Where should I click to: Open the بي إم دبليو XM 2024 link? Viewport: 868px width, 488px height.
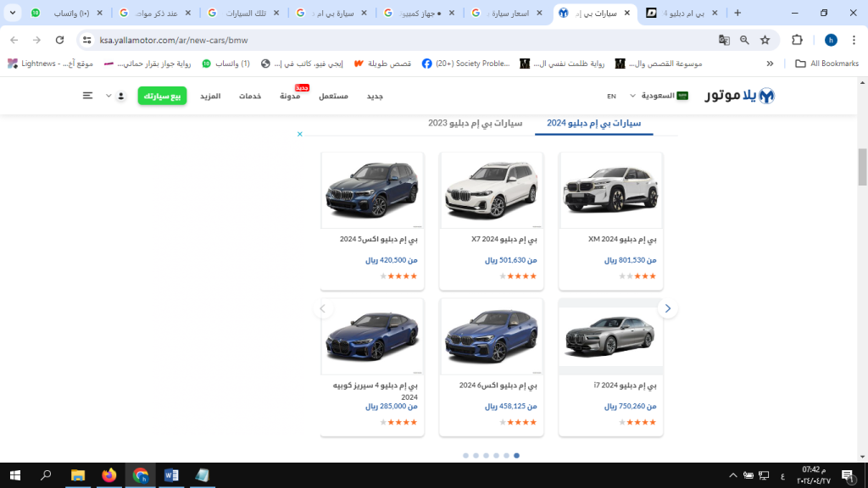(x=621, y=240)
